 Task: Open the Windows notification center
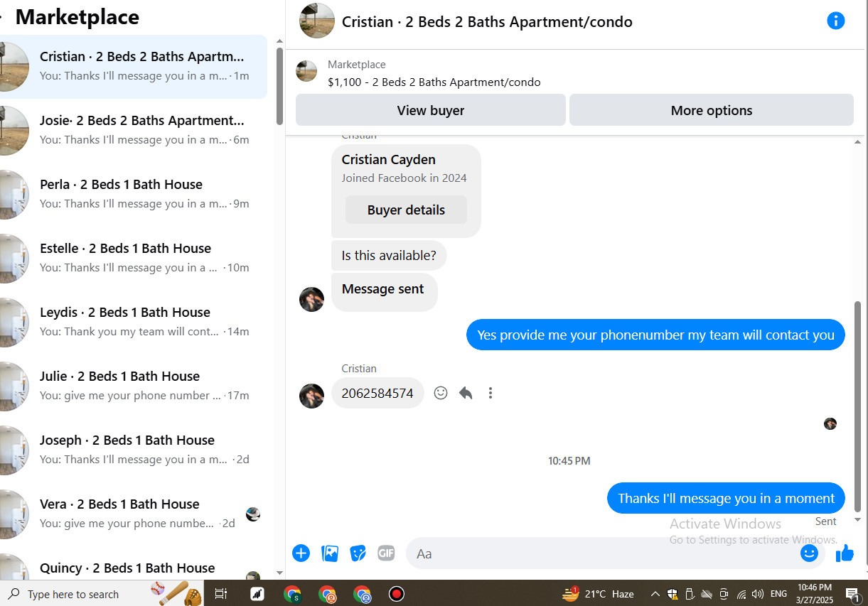point(852,594)
